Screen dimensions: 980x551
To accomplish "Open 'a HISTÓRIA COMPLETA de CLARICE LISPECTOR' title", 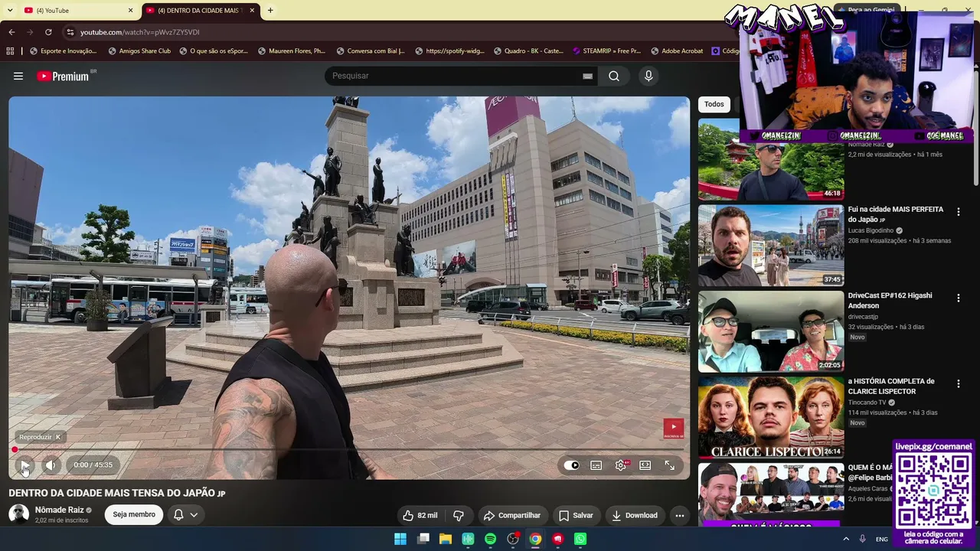I will [x=891, y=386].
